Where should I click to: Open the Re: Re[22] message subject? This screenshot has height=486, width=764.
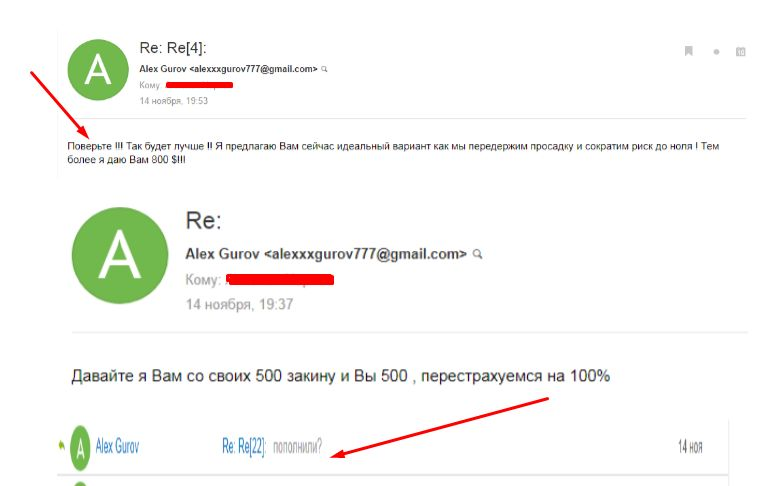tap(244, 446)
